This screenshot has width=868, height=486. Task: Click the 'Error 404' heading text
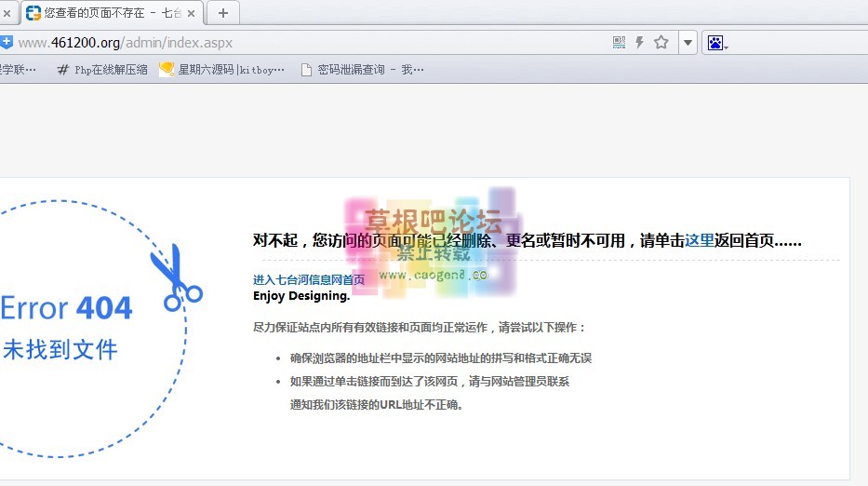(x=67, y=308)
